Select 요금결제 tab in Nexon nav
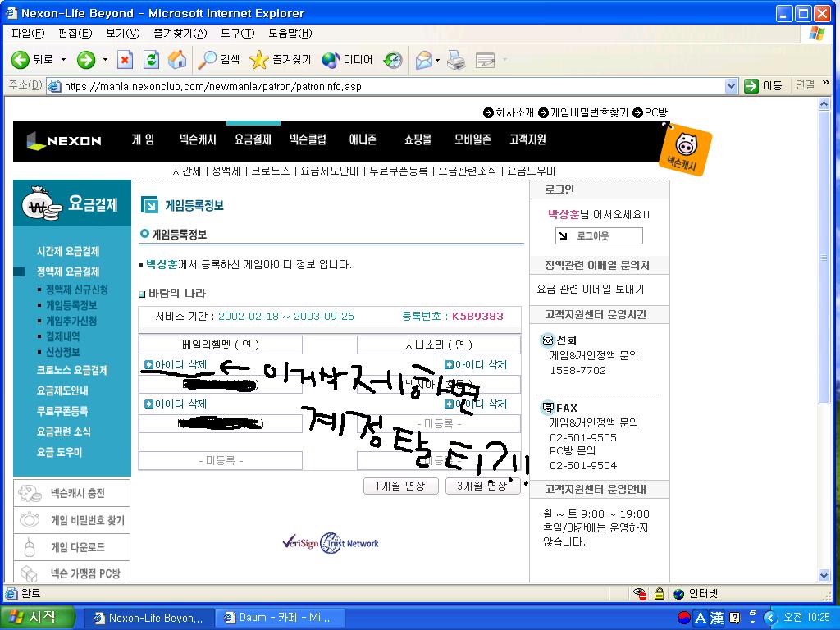This screenshot has height=630, width=840. pyautogui.click(x=253, y=139)
